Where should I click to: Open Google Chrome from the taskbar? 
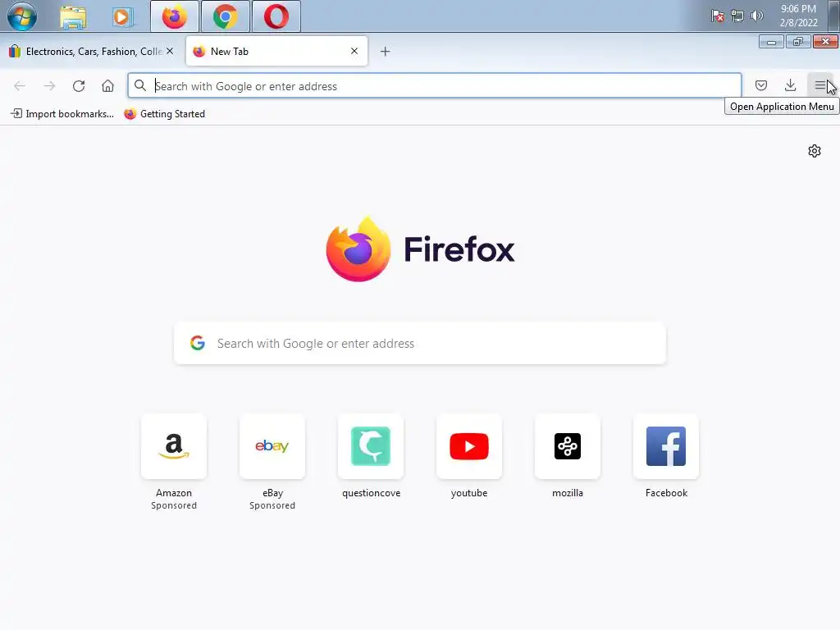pos(226,16)
